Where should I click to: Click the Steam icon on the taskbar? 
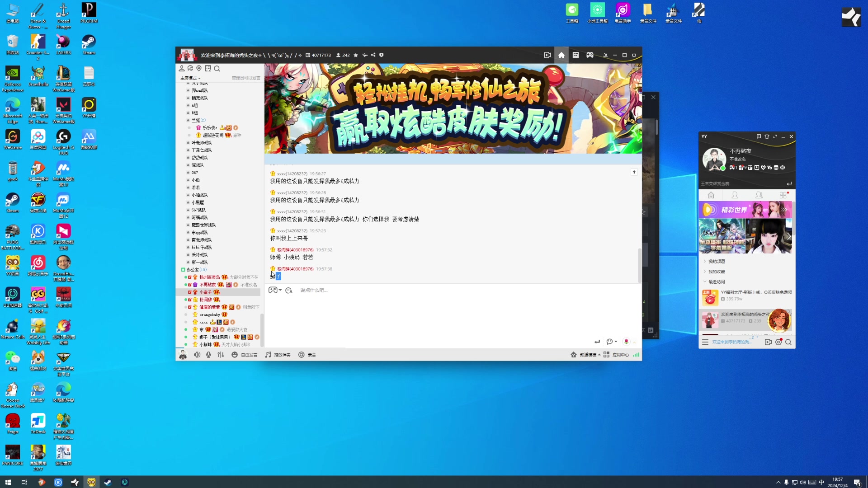[108, 482]
